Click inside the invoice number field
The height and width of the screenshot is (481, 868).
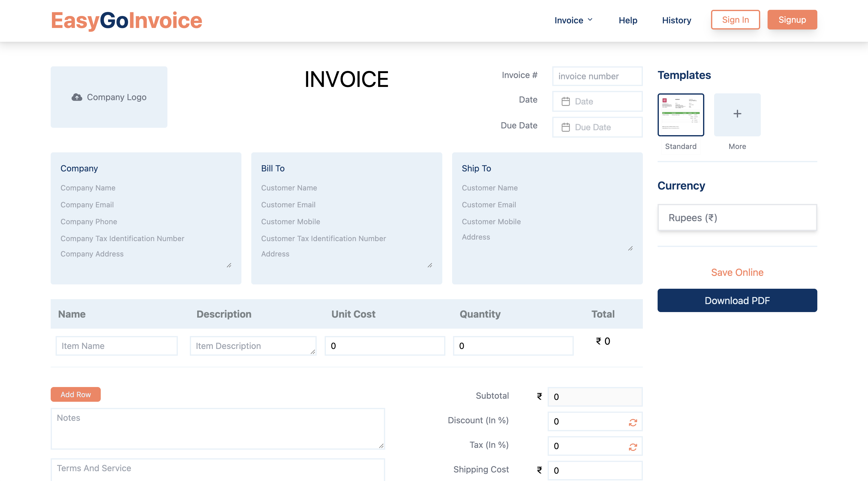tap(597, 76)
